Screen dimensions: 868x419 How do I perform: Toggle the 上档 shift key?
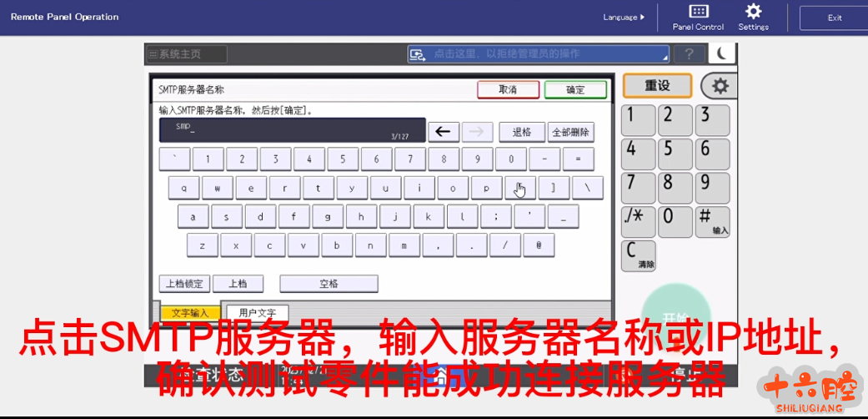tap(238, 284)
